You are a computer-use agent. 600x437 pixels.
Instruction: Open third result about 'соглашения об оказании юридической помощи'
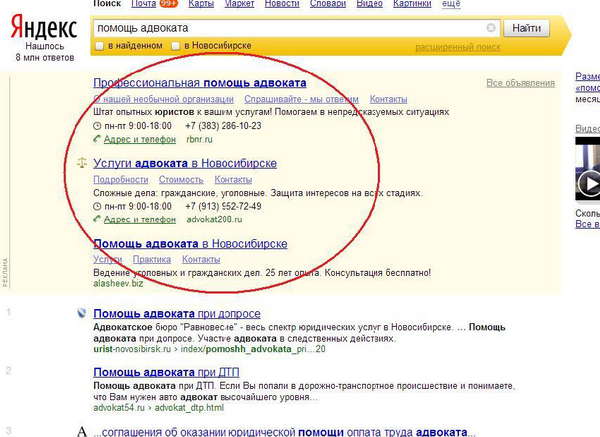point(284,432)
